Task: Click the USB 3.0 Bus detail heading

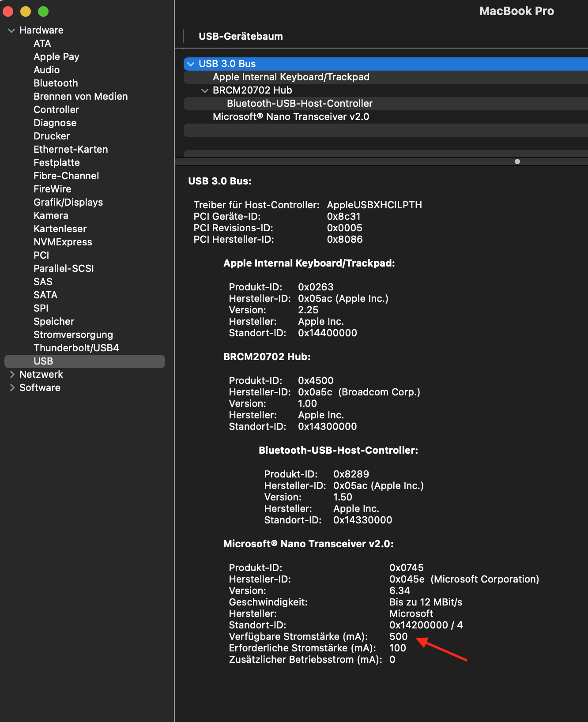Action: click(220, 181)
